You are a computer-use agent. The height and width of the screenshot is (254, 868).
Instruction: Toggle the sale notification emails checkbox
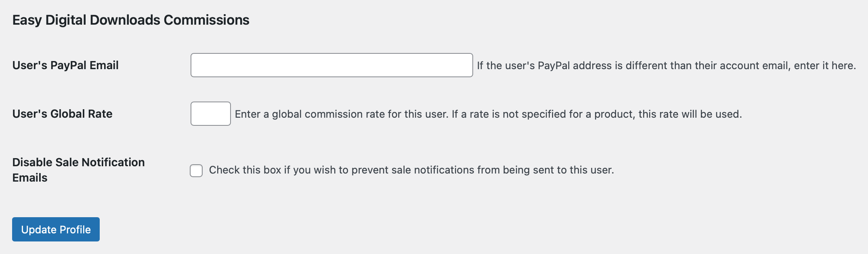click(196, 171)
